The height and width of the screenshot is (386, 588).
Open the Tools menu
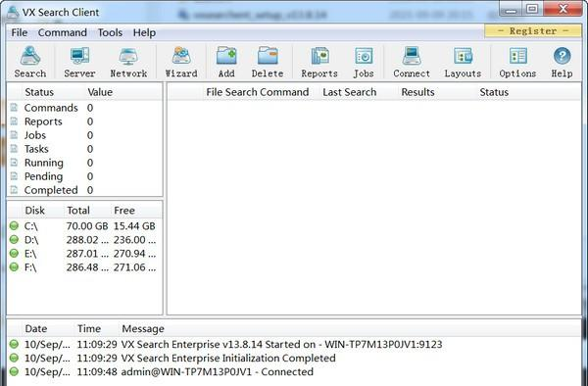click(x=110, y=32)
